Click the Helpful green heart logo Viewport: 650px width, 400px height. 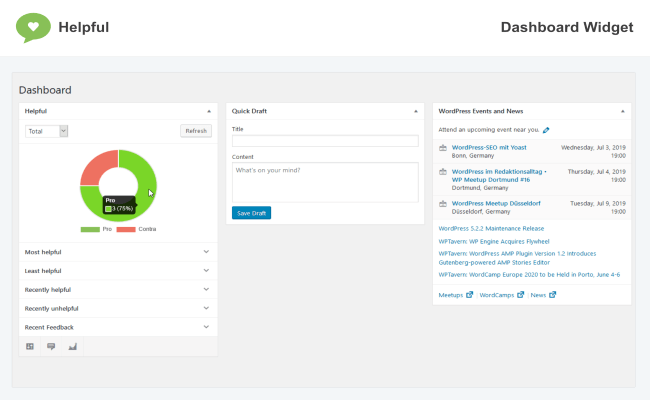pos(33,27)
